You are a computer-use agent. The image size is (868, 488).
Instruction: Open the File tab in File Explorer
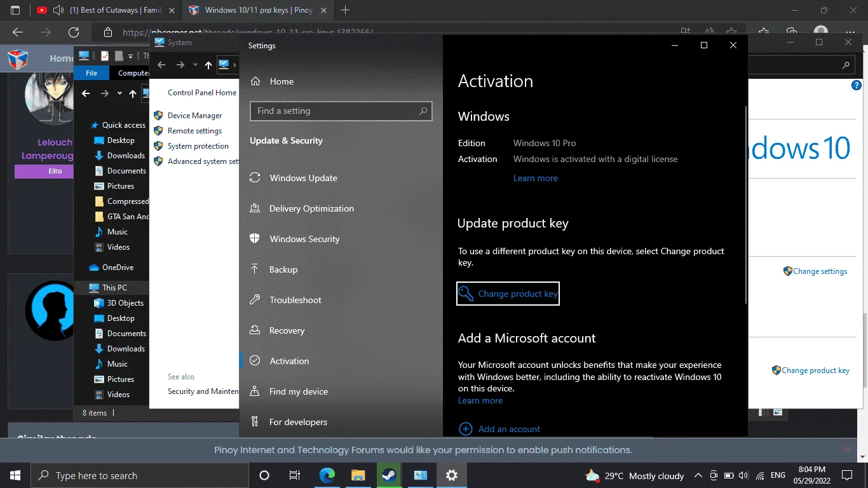[92, 73]
